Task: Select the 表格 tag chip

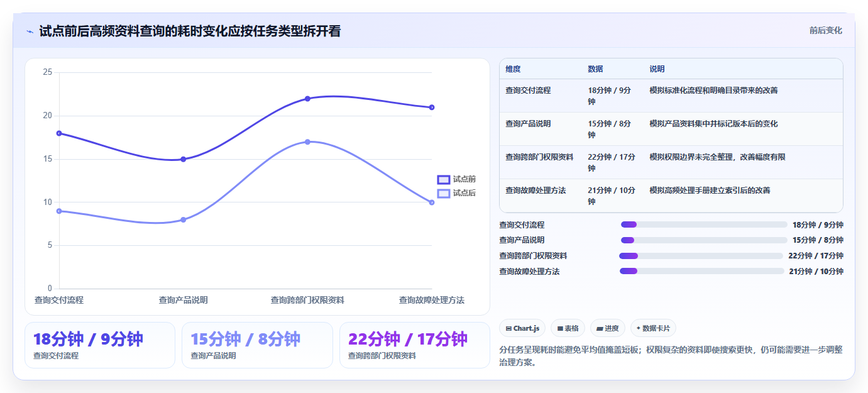Action: (x=568, y=328)
